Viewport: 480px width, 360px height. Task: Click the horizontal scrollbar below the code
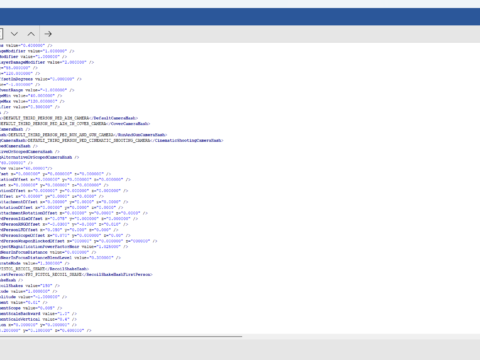coord(121,337)
